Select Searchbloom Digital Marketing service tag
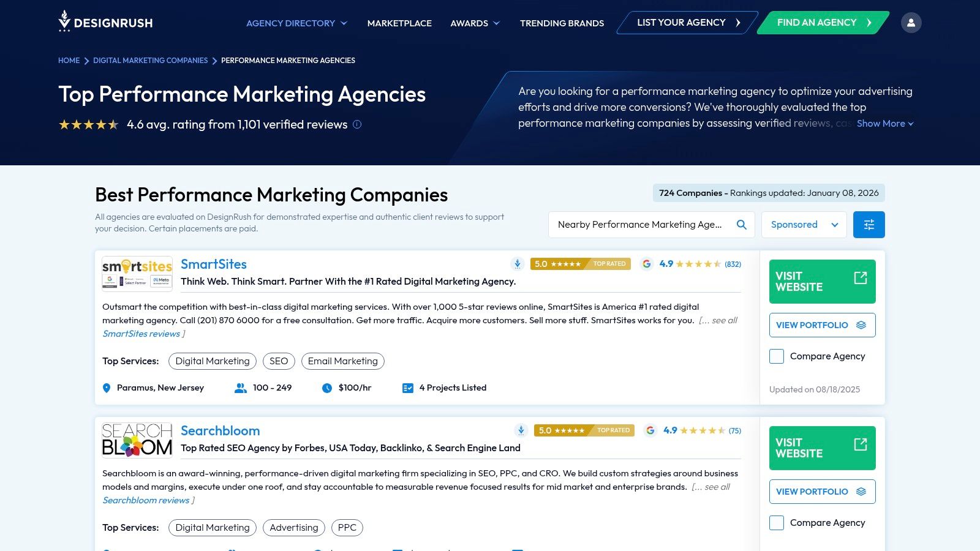This screenshot has height=551, width=980. (x=213, y=528)
